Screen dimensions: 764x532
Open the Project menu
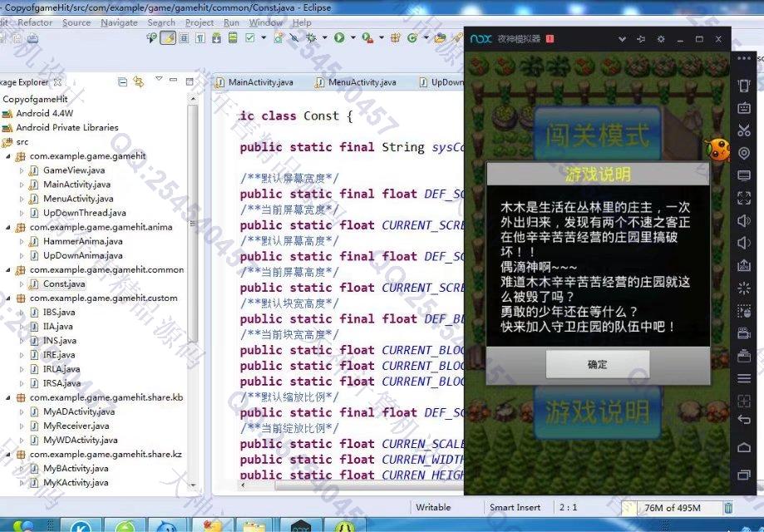(200, 22)
